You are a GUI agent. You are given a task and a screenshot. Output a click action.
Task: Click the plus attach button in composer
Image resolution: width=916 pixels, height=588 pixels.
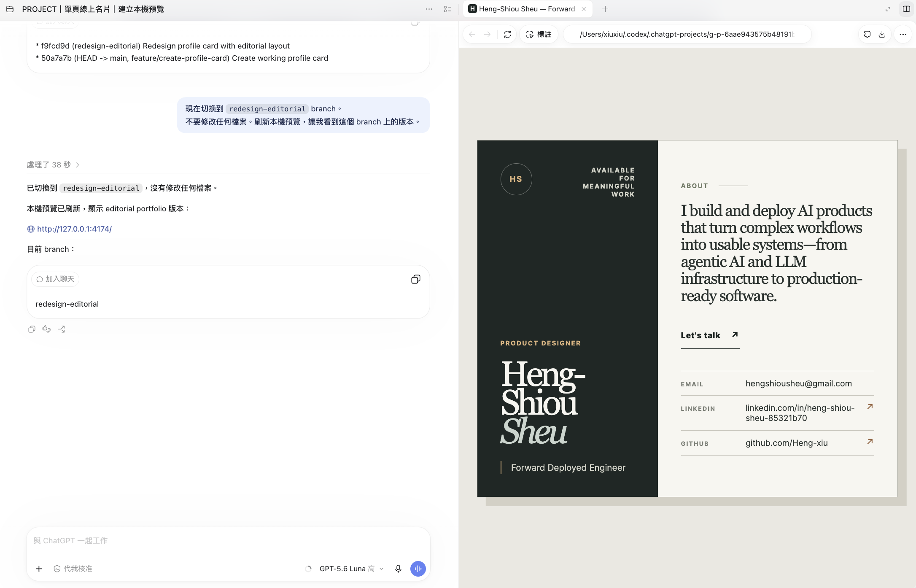tap(39, 569)
